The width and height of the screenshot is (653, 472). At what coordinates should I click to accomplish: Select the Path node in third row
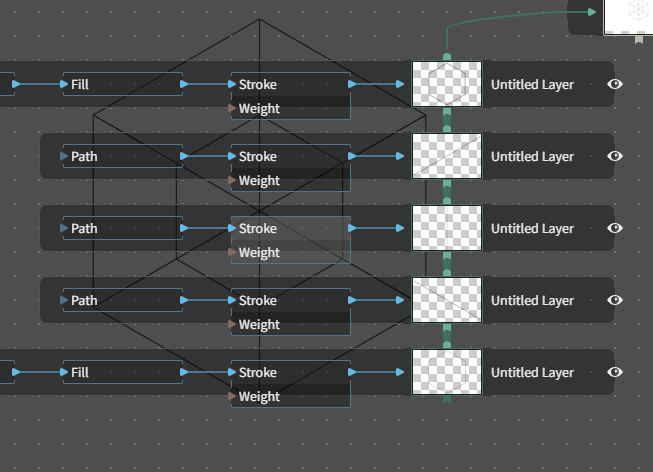[x=123, y=228]
